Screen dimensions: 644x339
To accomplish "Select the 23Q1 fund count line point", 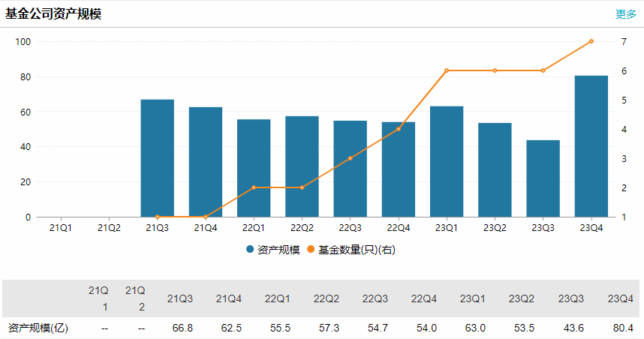I will click(447, 70).
